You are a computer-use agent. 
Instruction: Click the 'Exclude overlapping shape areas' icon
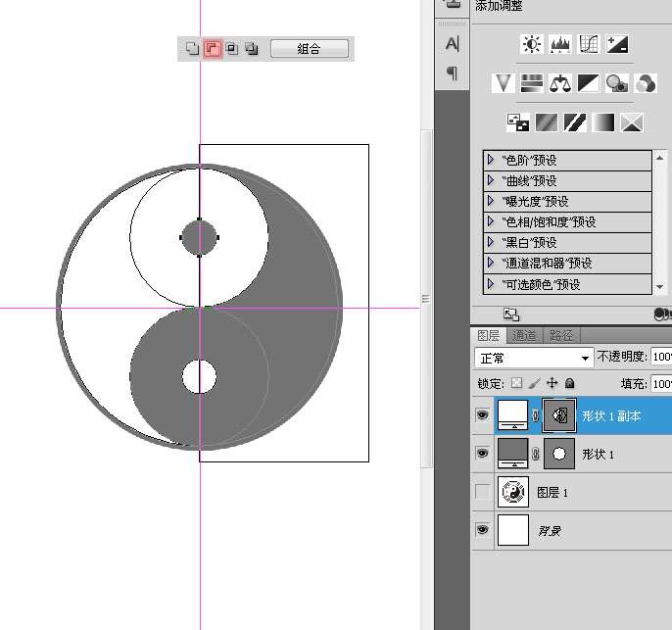pos(252,48)
